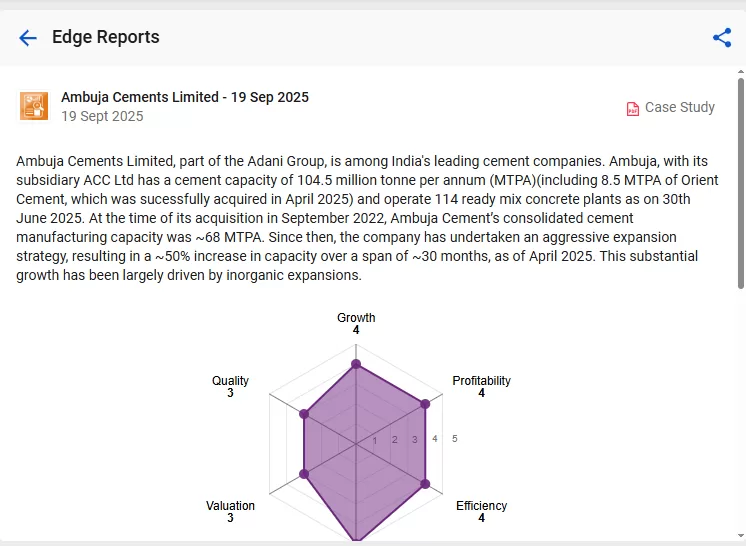This screenshot has width=746, height=546.
Task: Open the PDF icon beside Case Study
Action: pos(632,108)
